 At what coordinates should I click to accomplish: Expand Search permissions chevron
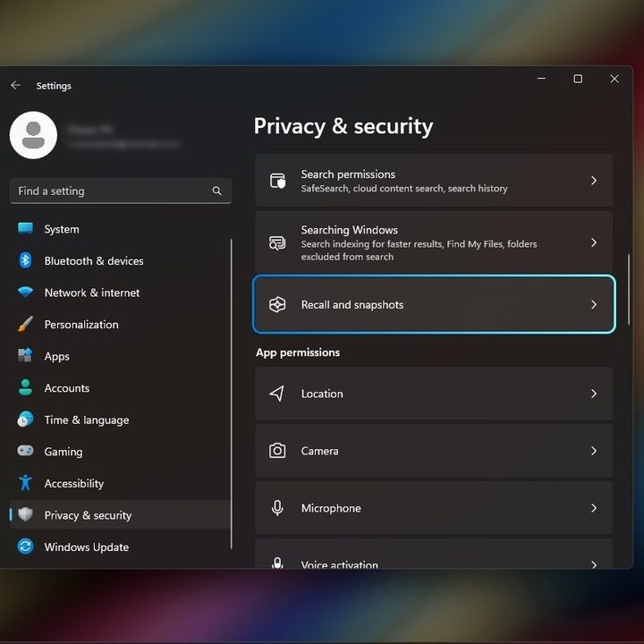tap(594, 181)
